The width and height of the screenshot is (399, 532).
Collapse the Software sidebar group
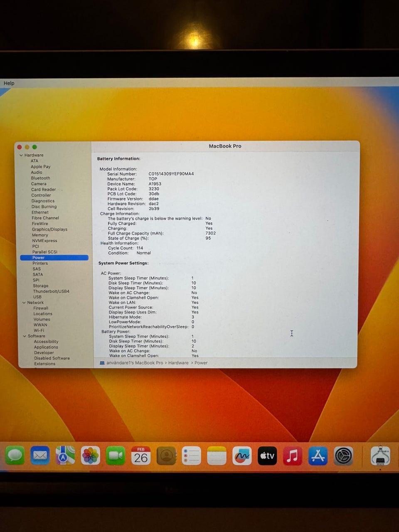coord(25,336)
